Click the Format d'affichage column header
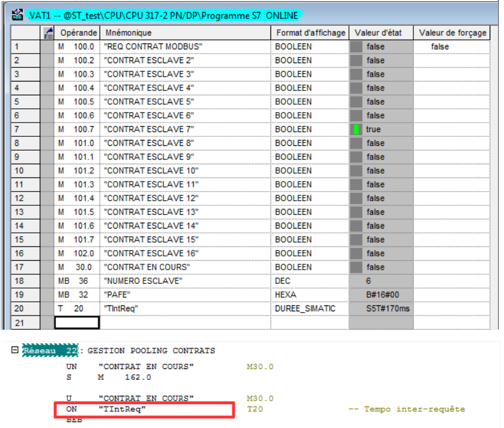 [x=310, y=33]
